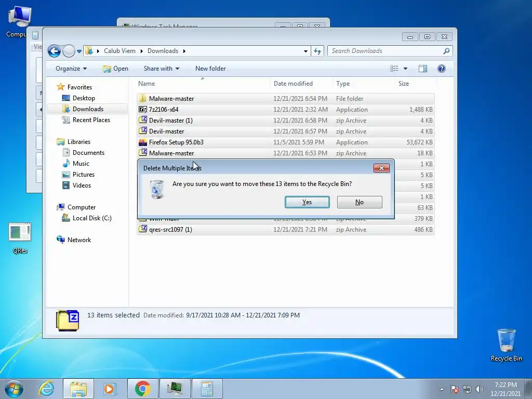Select Downloads in the navigation pane

pos(87,109)
